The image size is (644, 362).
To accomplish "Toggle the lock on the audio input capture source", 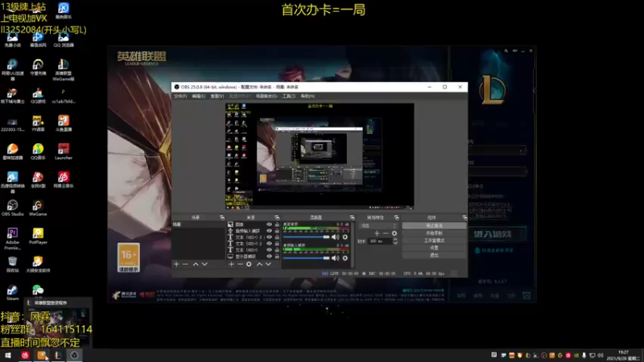I will click(x=277, y=231).
